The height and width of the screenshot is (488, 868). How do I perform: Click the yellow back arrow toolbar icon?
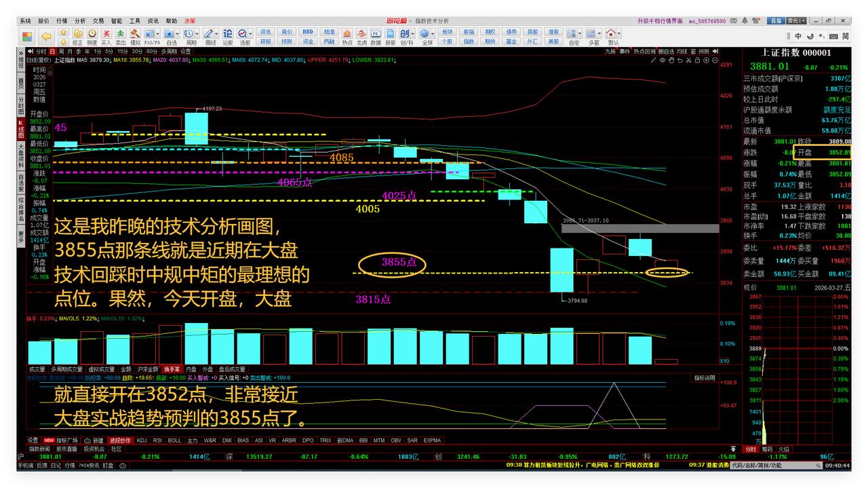coord(45,36)
